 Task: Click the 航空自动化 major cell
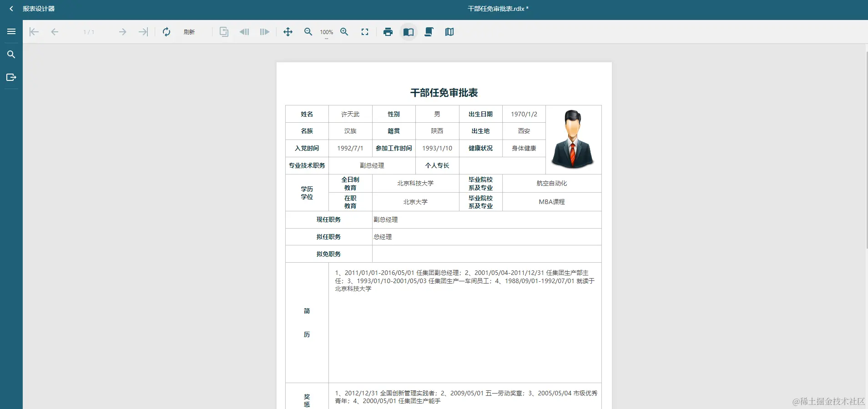pyautogui.click(x=552, y=184)
